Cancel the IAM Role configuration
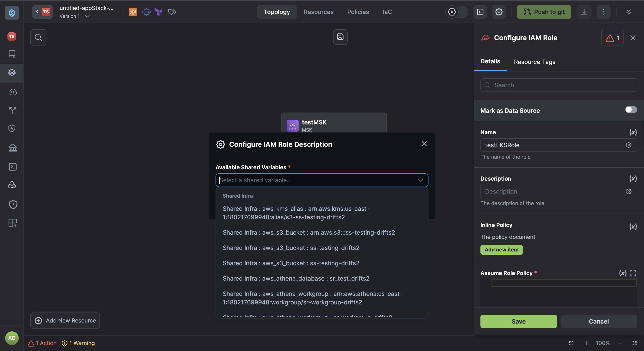This screenshot has height=351, width=644. (x=598, y=321)
